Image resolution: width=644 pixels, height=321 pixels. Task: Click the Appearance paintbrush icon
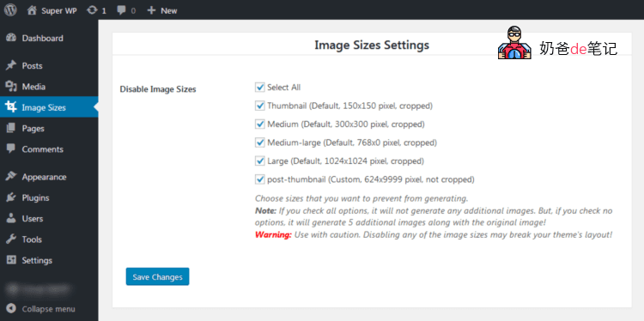tap(11, 177)
